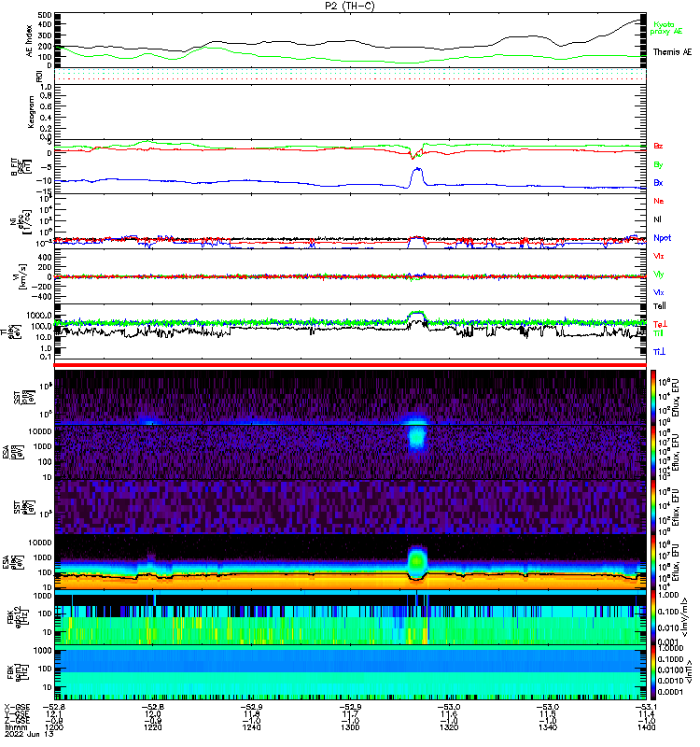
Task: Select the green Kyoto proxy AE legend
Action: pyautogui.click(x=666, y=28)
